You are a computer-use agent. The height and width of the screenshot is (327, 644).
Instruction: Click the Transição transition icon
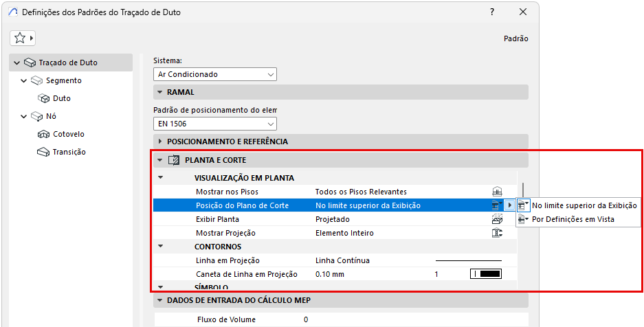coord(43,153)
